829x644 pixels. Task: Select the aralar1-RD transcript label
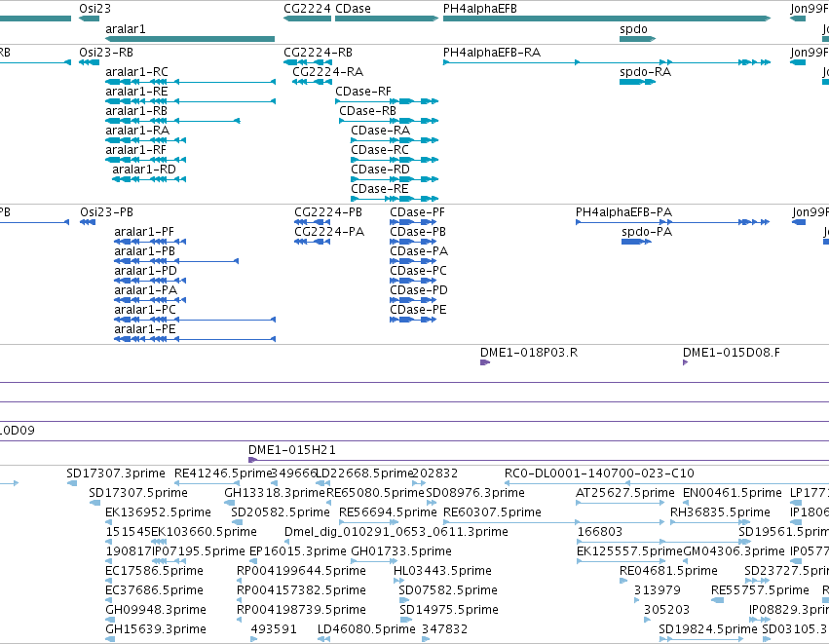pos(144,170)
